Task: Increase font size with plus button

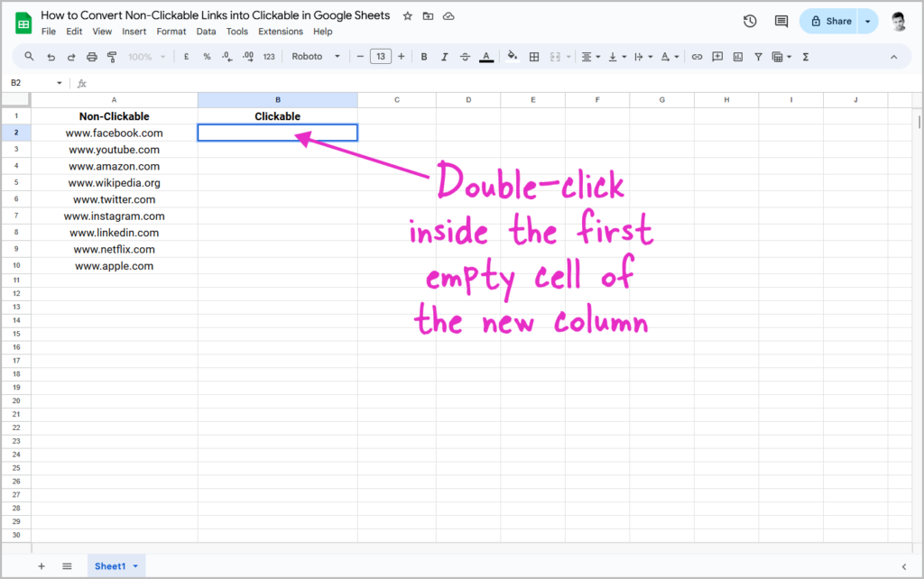Action: [402, 57]
